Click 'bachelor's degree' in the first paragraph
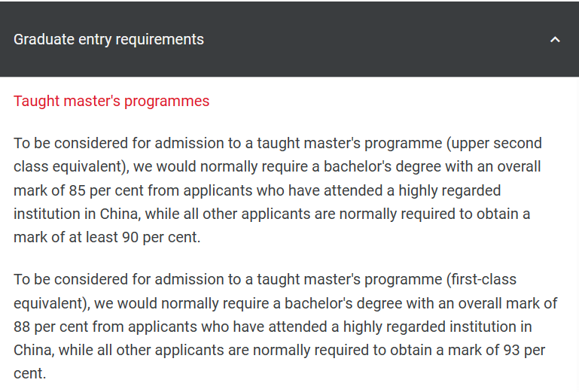 (x=382, y=167)
